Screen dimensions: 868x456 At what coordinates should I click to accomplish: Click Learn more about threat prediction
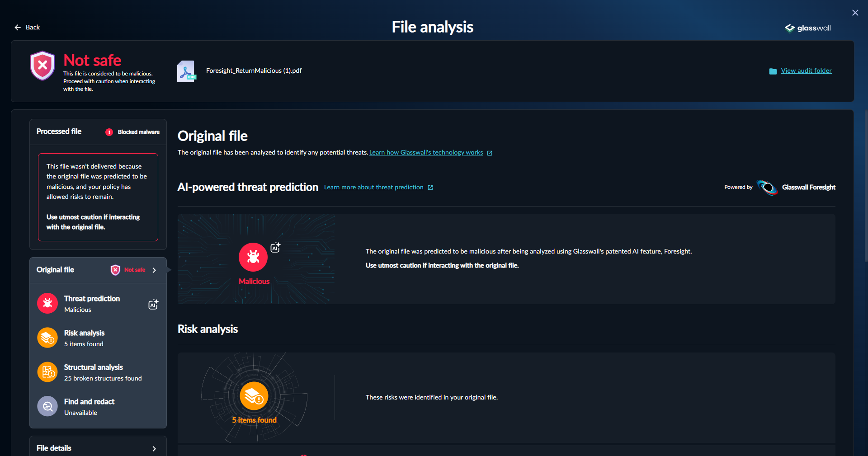374,187
